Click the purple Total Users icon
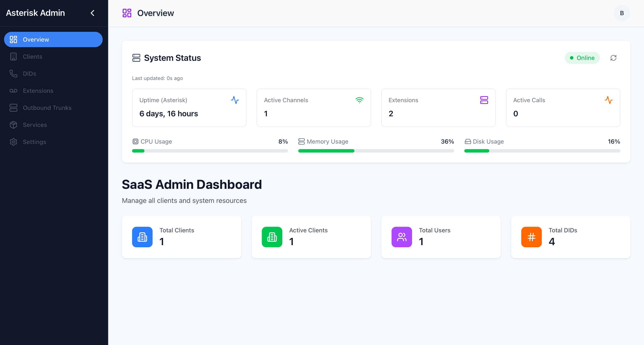The height and width of the screenshot is (345, 644). tap(402, 237)
